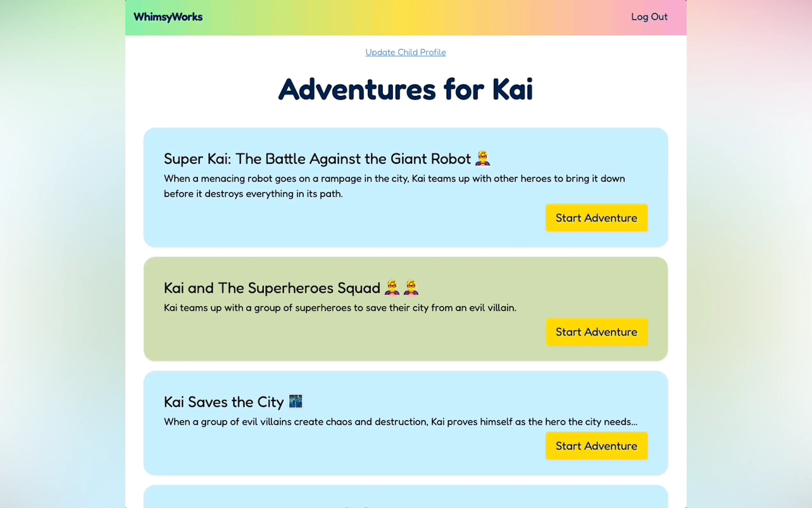Click the first superhero emoji after Squad
812x508 pixels.
[392, 288]
